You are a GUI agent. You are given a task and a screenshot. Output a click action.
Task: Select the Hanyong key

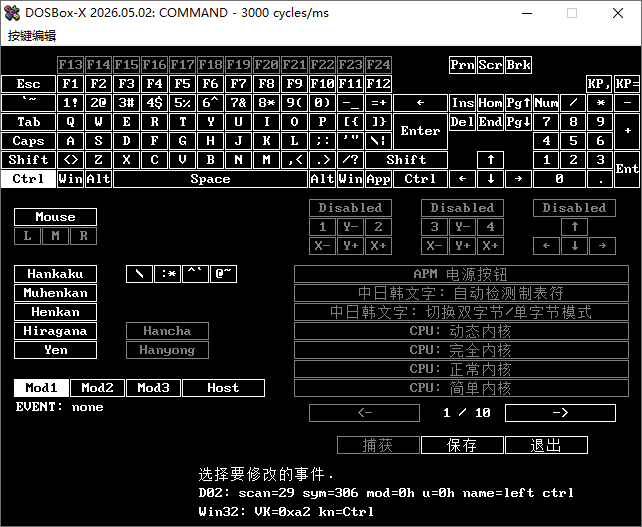coord(167,350)
